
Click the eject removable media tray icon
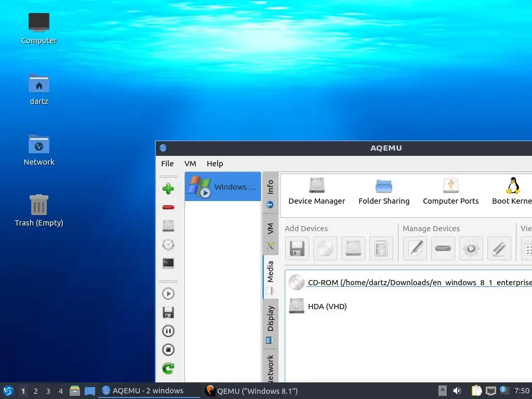click(x=443, y=391)
